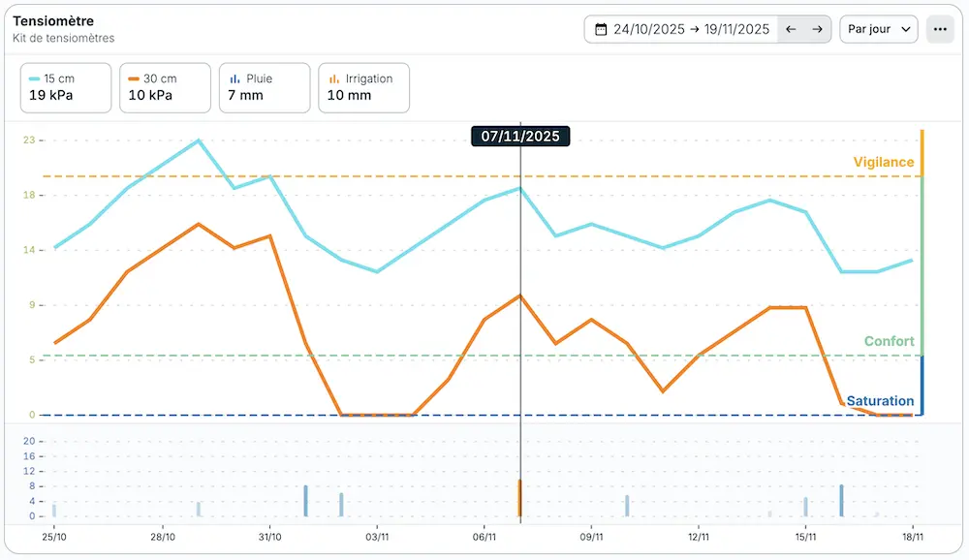Click the cyan 15 cm legend marker
The height and width of the screenshot is (560, 969).
[35, 78]
